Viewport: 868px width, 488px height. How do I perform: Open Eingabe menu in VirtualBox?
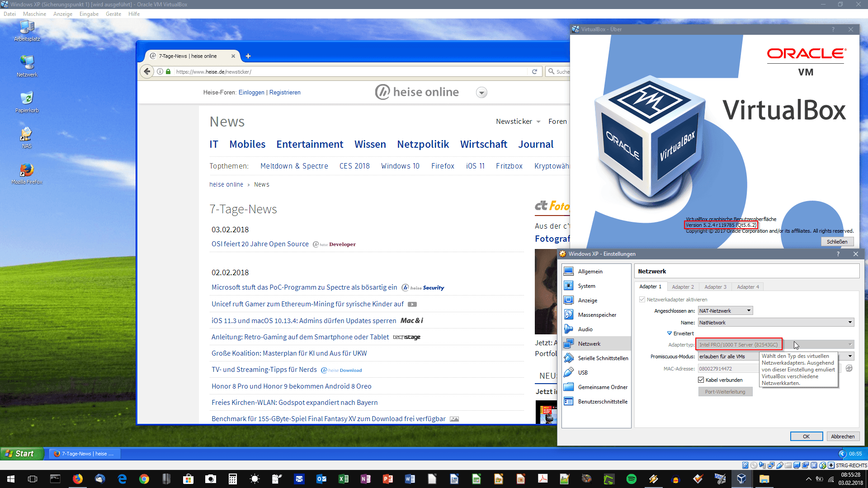(x=89, y=14)
